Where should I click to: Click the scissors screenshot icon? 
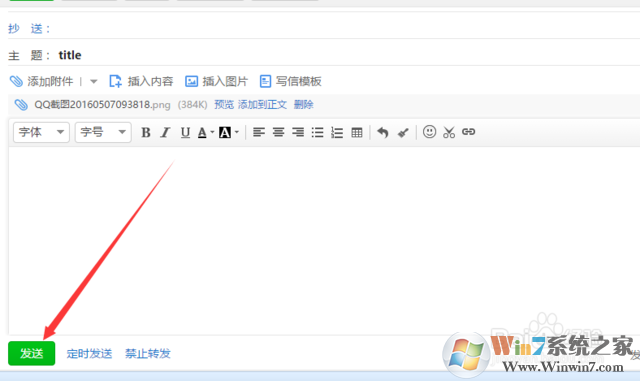449,132
